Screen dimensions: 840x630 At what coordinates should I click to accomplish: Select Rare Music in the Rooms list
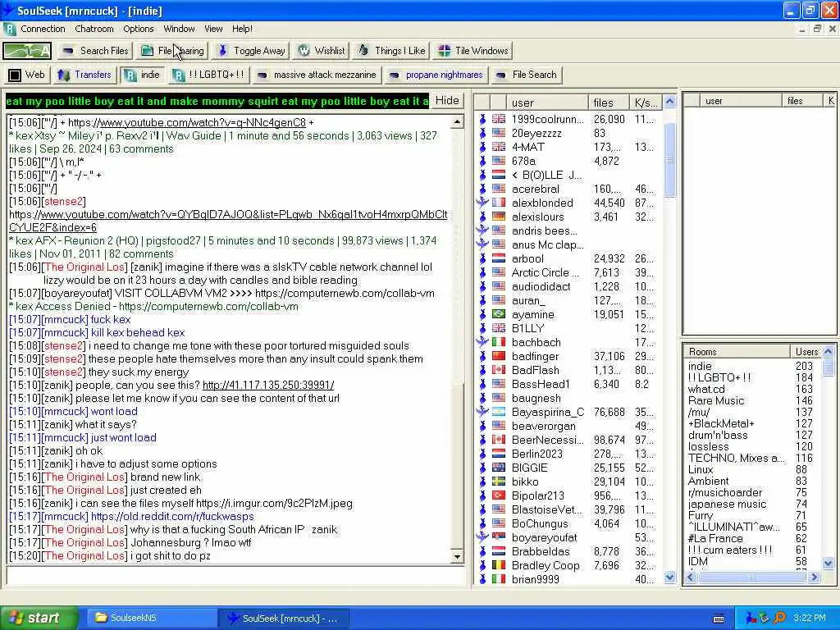pos(716,400)
